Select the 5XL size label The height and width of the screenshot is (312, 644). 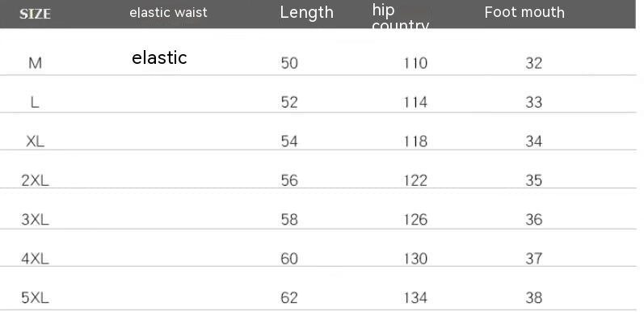[35, 297]
